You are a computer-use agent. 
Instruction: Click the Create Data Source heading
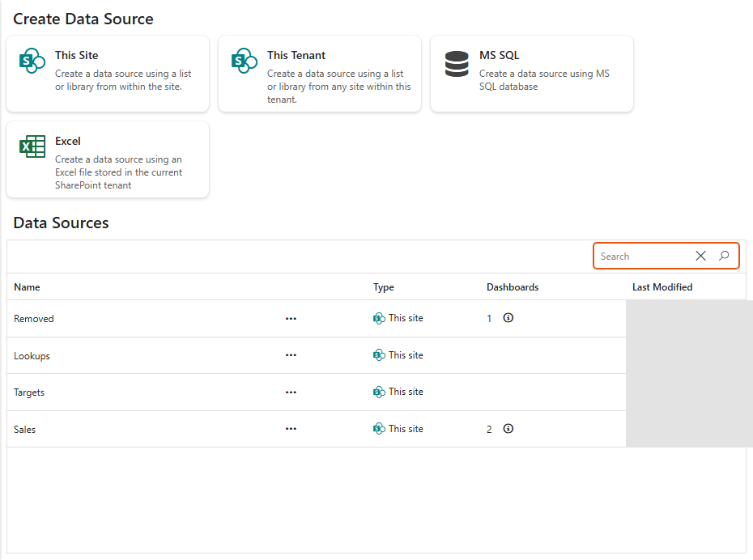[83, 19]
